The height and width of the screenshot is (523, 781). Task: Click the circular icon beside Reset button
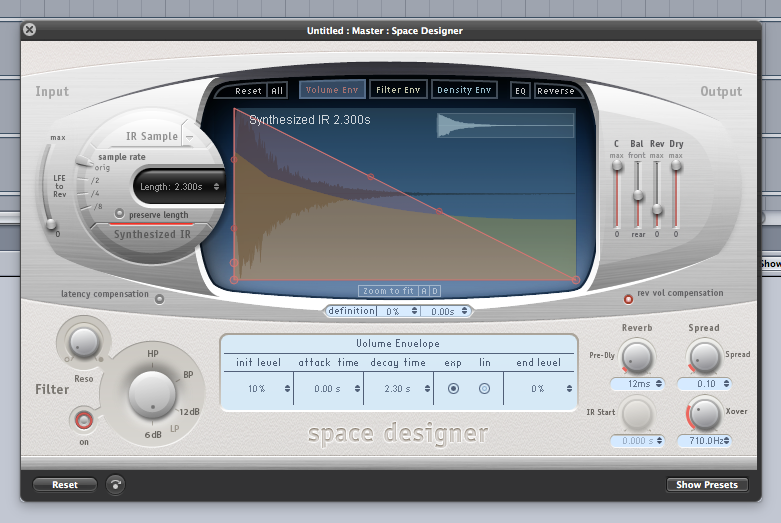116,484
